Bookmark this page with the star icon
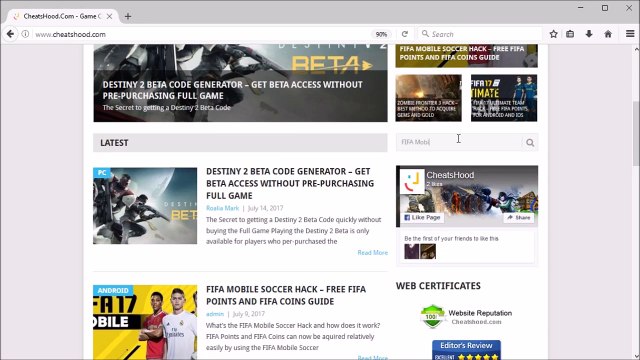The height and width of the screenshot is (360, 640). (553, 34)
